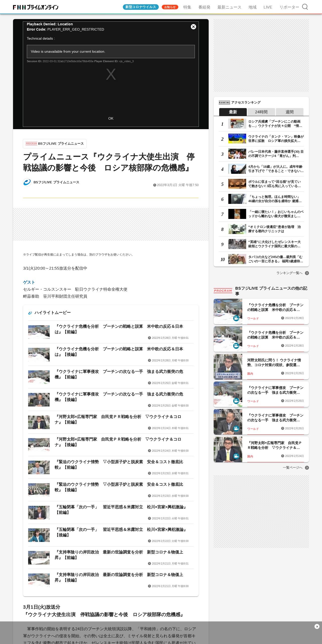The width and height of the screenshot is (322, 644).
Task: Open the search magnifier icon
Action: pos(305,7)
